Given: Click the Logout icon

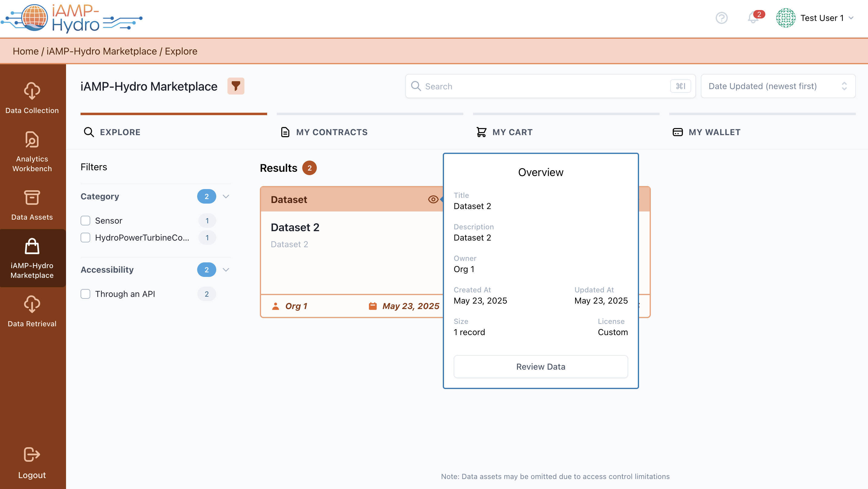Looking at the screenshot, I should (32, 454).
